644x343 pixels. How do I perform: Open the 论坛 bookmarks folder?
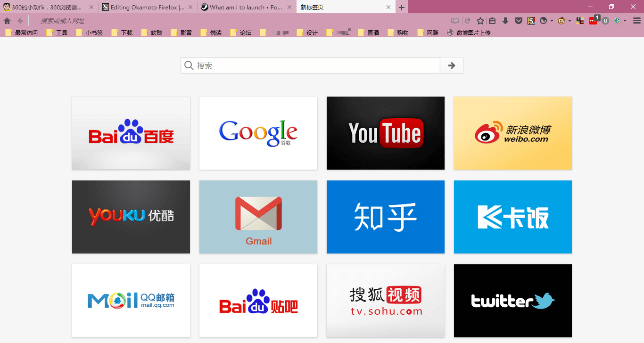241,33
